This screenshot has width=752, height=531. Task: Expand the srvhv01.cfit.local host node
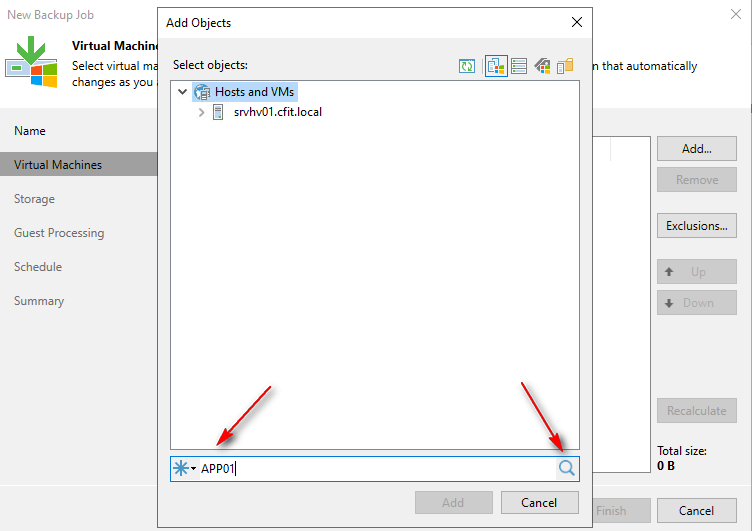coord(201,112)
